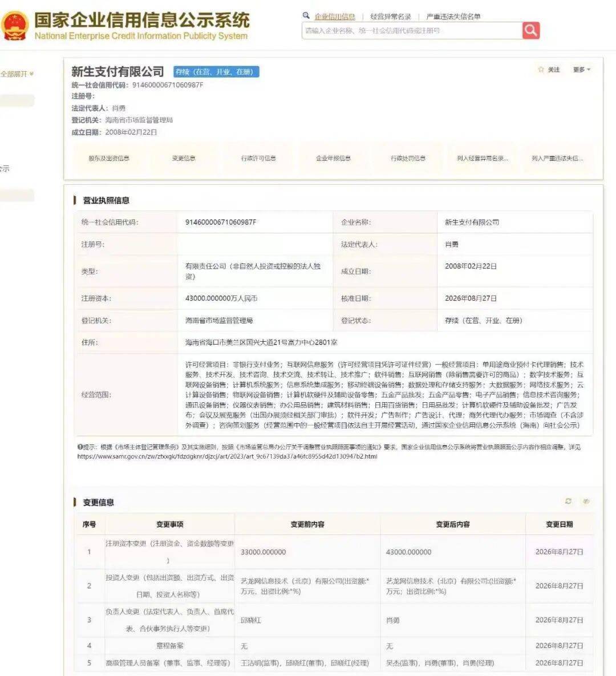
Task: Click the refresh icon in 变更信息 section
Action: [568, 501]
